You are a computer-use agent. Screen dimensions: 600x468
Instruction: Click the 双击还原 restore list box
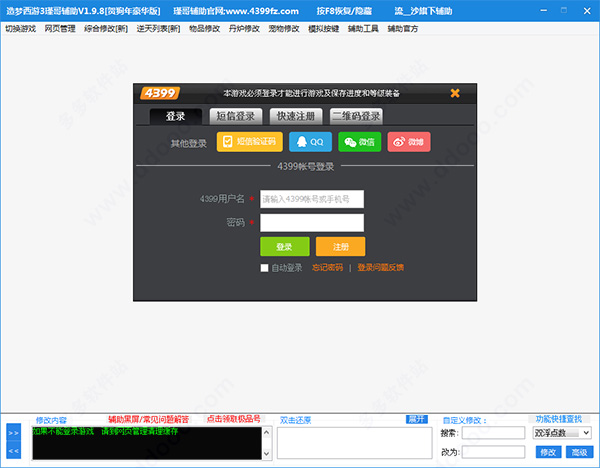pyautogui.click(x=355, y=443)
